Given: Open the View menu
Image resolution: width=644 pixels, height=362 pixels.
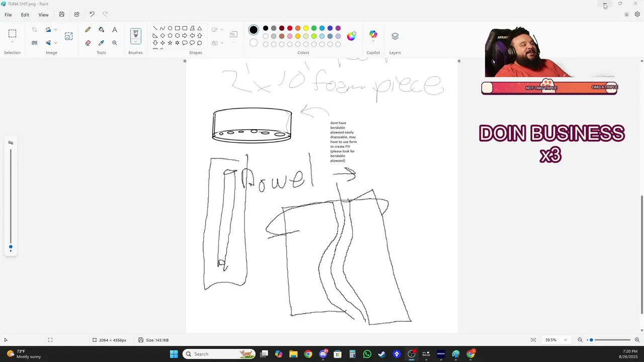Looking at the screenshot, I should point(43,15).
